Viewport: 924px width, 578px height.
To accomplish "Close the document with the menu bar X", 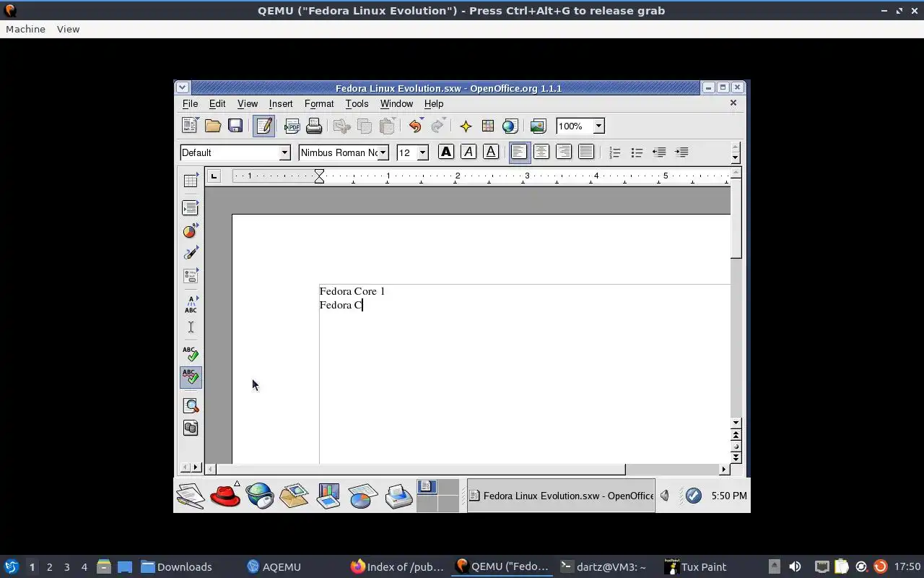I will (x=733, y=103).
